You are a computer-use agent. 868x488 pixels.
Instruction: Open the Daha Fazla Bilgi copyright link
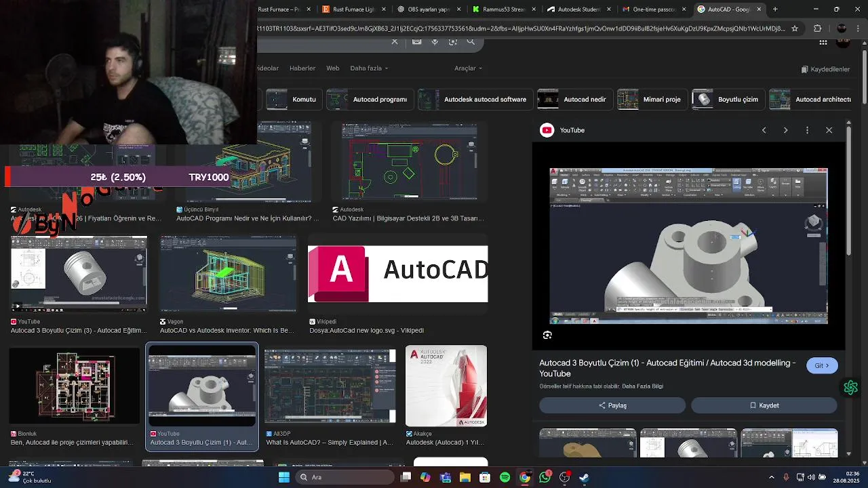point(642,386)
